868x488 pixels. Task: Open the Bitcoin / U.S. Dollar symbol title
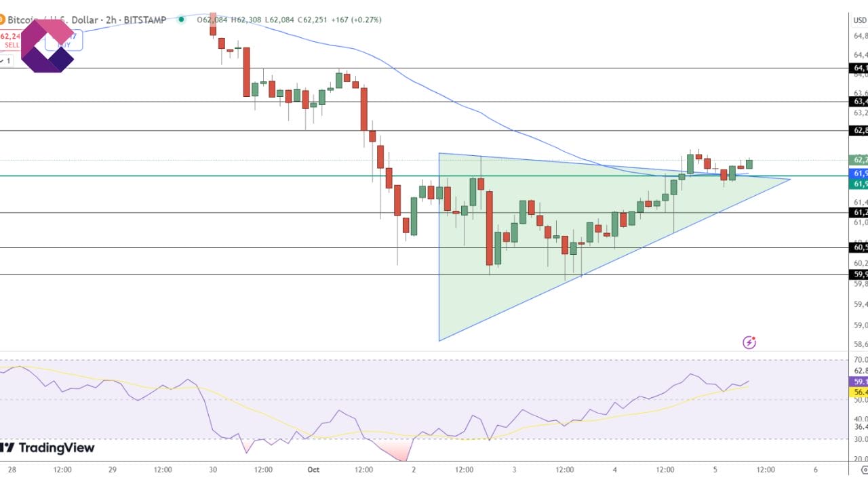[88, 20]
